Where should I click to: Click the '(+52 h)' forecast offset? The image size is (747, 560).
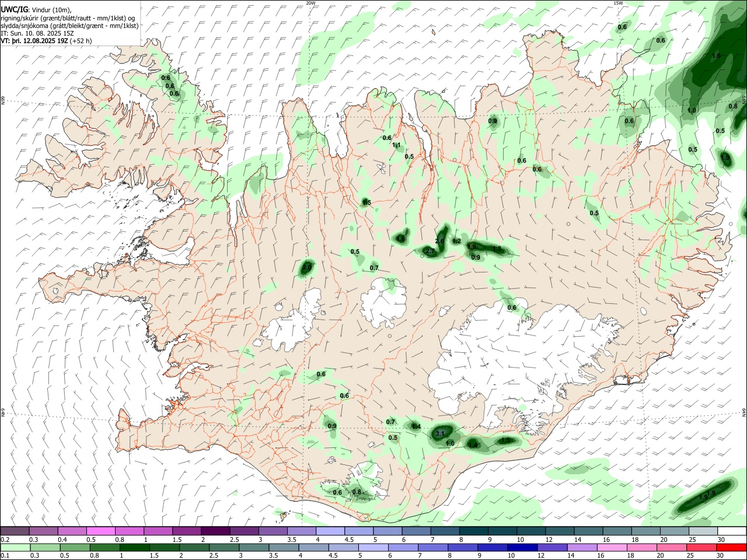point(81,41)
